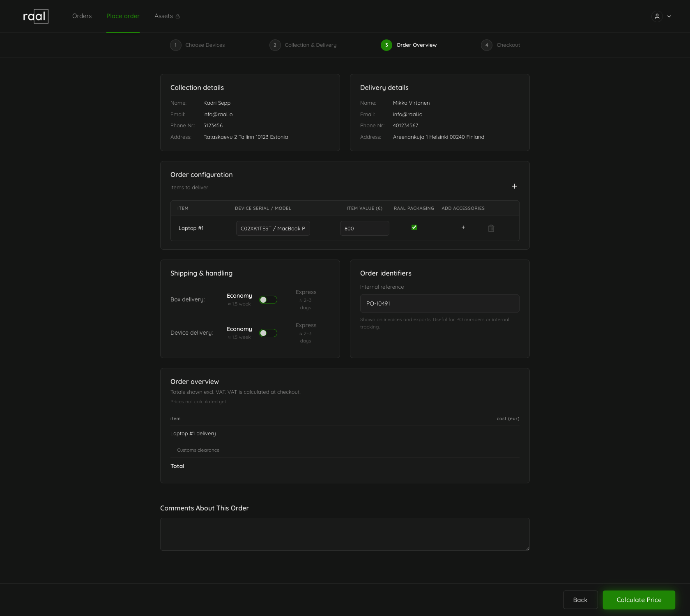Click into the order comments text area
The image size is (690, 616).
[x=345, y=534]
